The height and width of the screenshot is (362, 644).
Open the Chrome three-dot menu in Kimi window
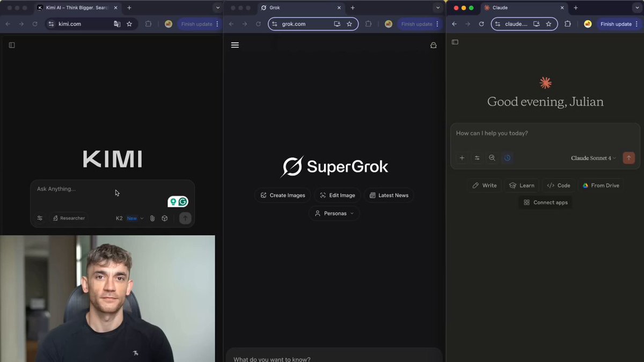tap(217, 24)
